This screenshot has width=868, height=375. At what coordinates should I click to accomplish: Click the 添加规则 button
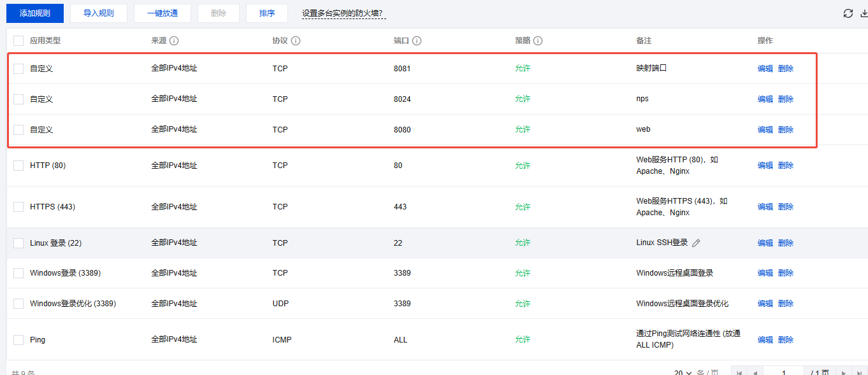(34, 13)
